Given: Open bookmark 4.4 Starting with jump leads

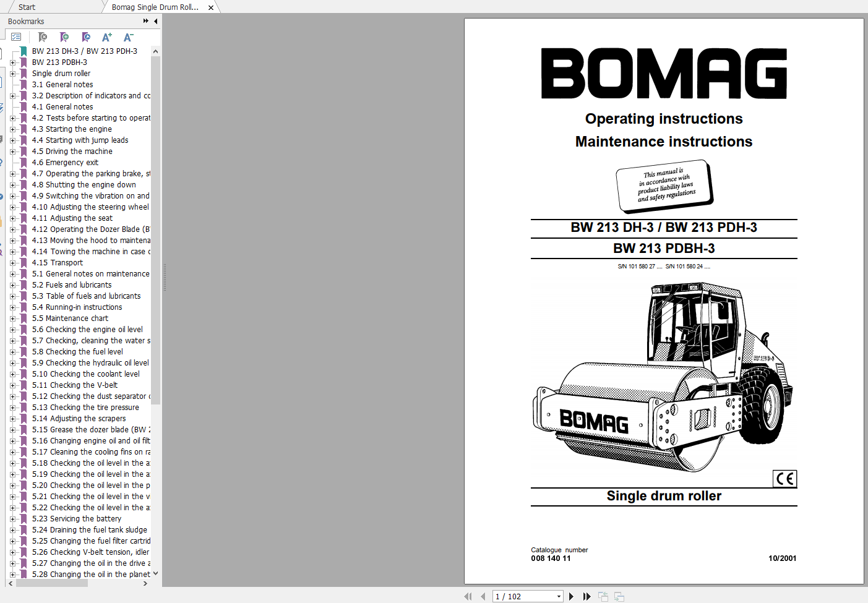Looking at the screenshot, I should [80, 140].
